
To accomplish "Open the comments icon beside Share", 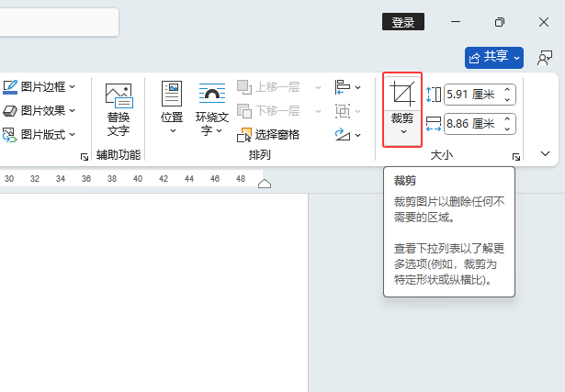I will coord(545,58).
